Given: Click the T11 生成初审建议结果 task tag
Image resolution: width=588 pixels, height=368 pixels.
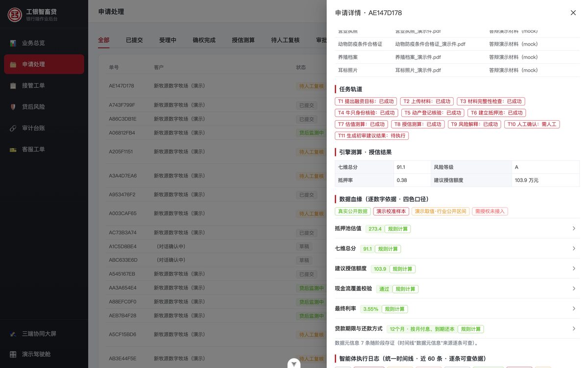Looking at the screenshot, I should pos(372,136).
